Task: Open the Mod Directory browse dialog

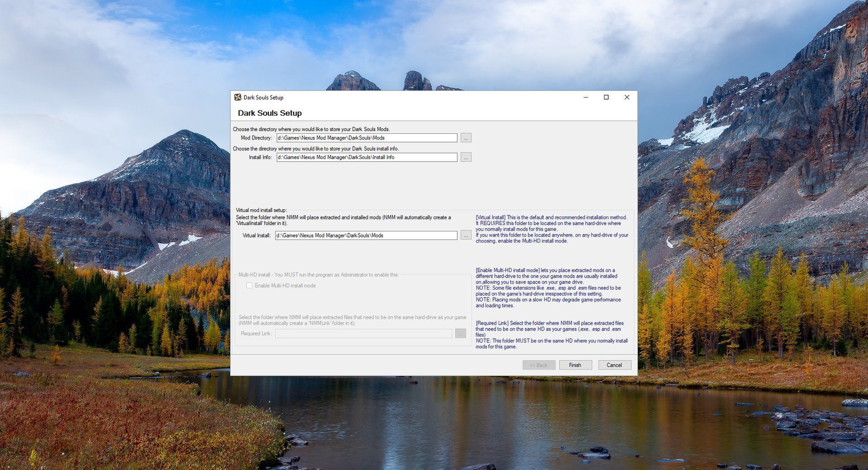Action: (465, 138)
